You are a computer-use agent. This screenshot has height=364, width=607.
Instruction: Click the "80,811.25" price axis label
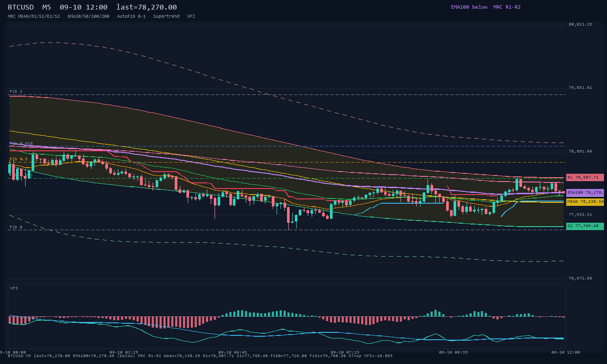click(580, 25)
